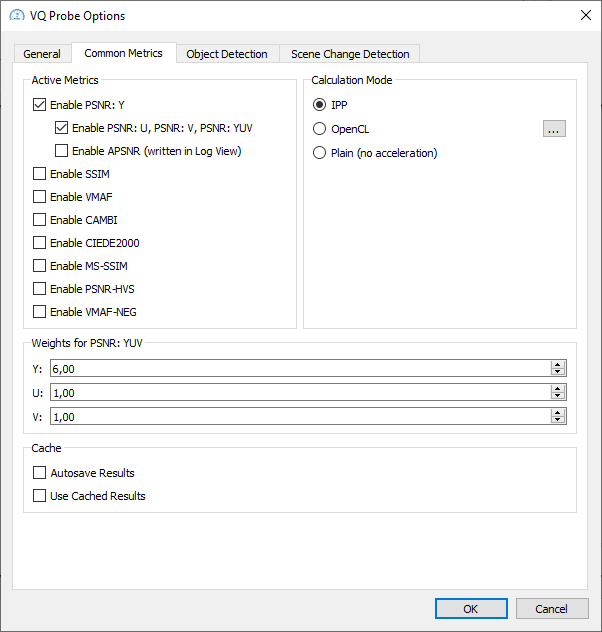Open the Object Detection tab

pos(227,54)
